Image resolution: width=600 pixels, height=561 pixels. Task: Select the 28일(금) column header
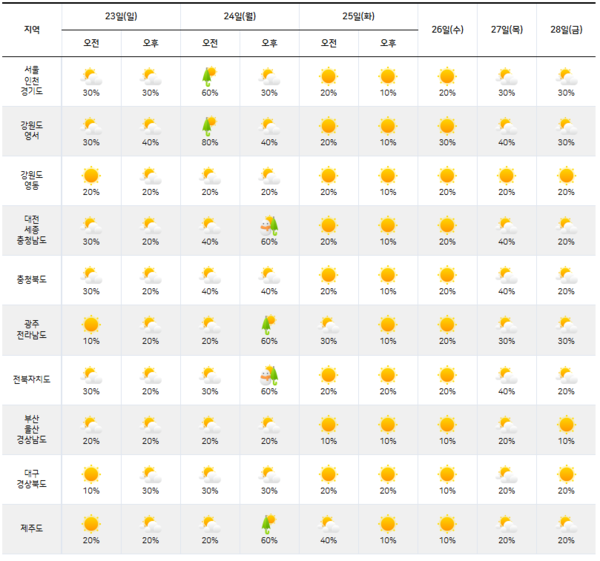566,29
